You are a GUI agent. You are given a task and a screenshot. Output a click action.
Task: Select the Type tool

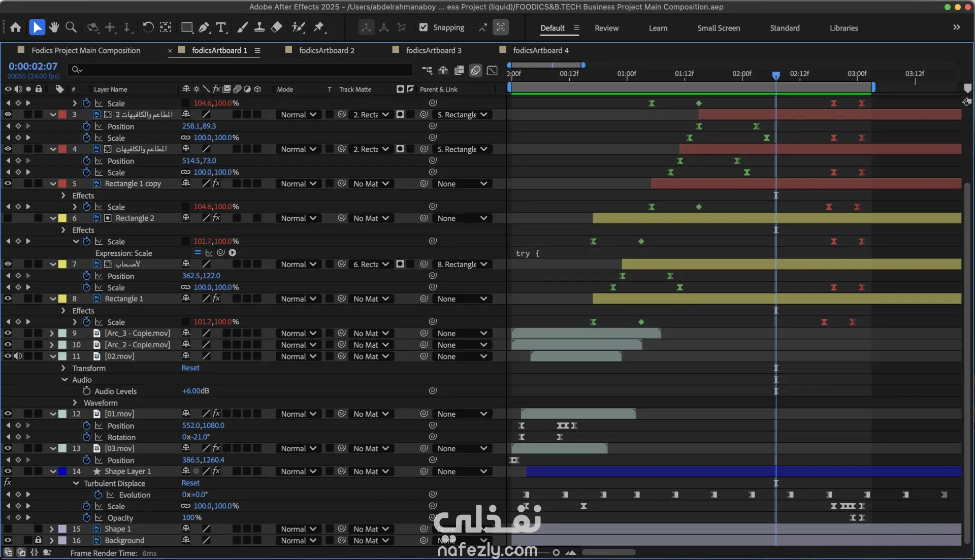pyautogui.click(x=221, y=27)
